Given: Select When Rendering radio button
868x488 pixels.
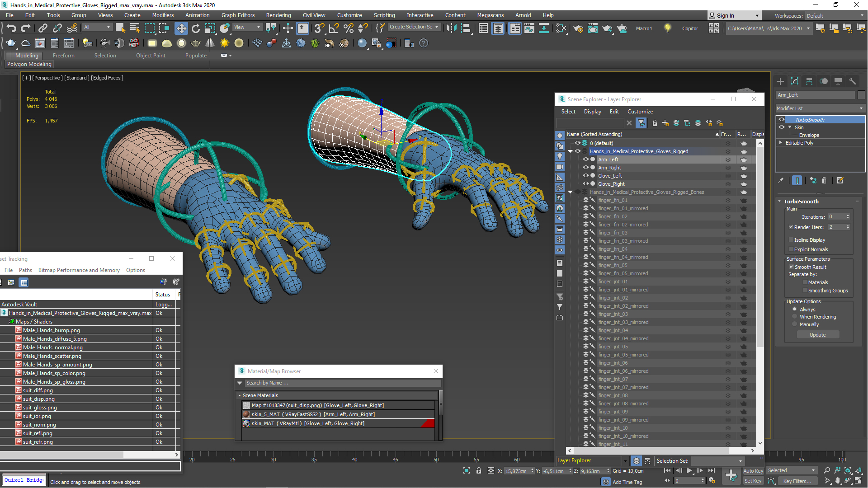Looking at the screenshot, I should pos(795,317).
